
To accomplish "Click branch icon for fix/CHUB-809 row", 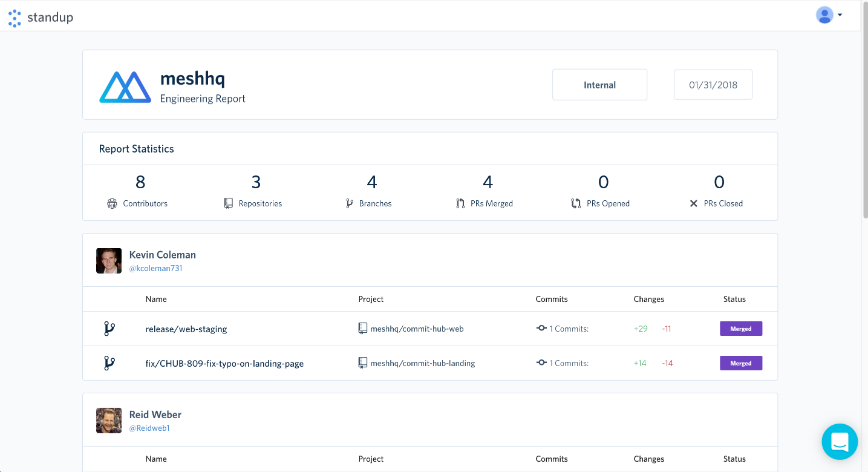I will [x=109, y=363].
